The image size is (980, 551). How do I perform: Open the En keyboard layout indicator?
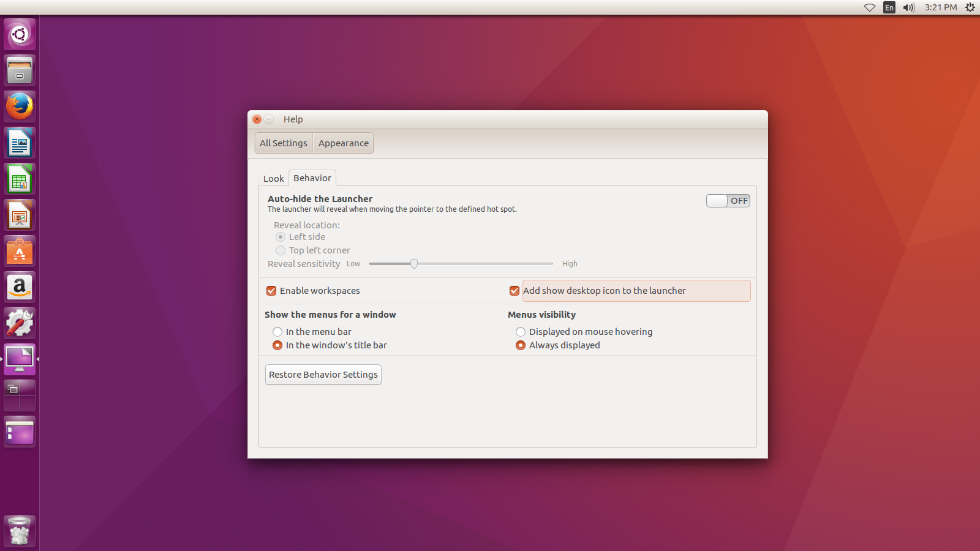click(x=889, y=7)
